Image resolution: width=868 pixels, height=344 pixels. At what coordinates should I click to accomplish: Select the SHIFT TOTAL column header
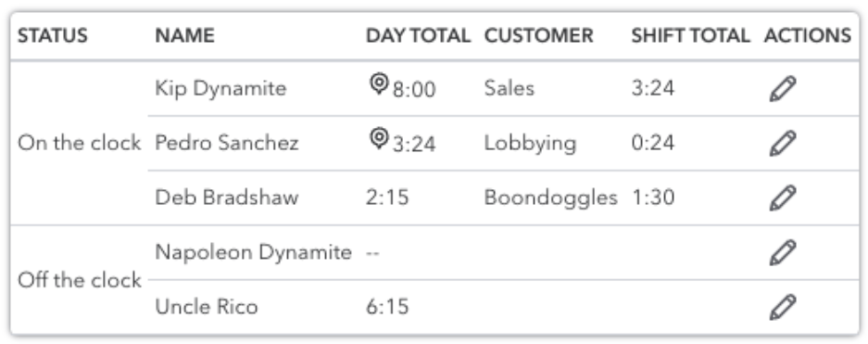tap(690, 36)
